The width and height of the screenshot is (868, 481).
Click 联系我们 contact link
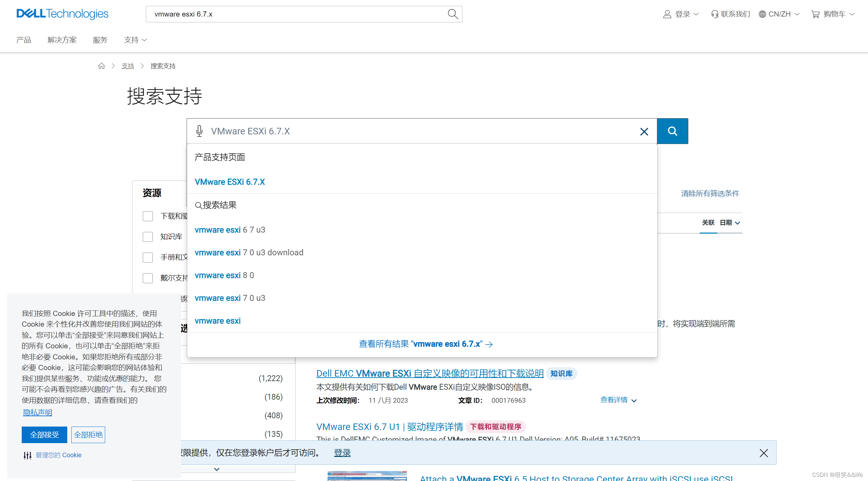coord(730,14)
